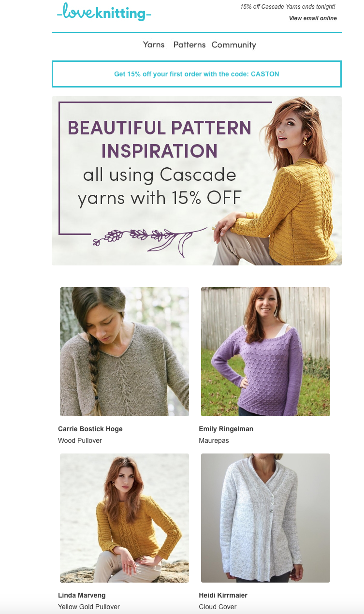Image resolution: width=364 pixels, height=614 pixels.
Task: Click the Maurepas pattern title
Action: [214, 440]
